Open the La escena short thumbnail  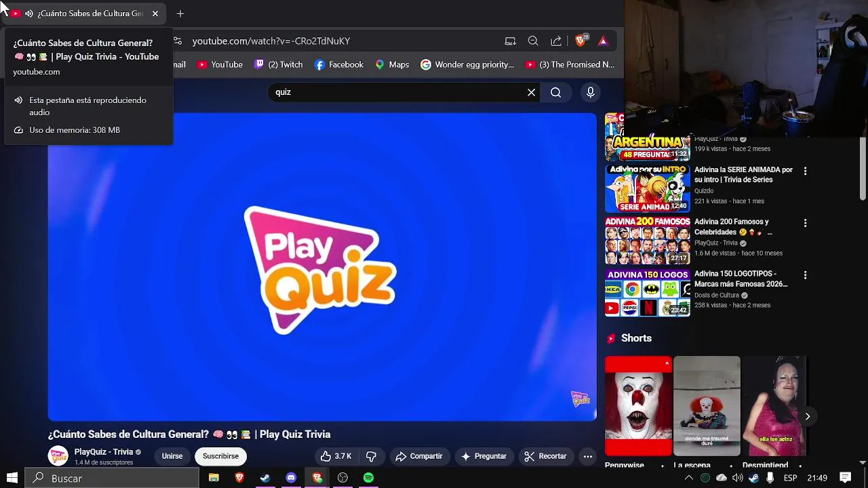point(707,406)
